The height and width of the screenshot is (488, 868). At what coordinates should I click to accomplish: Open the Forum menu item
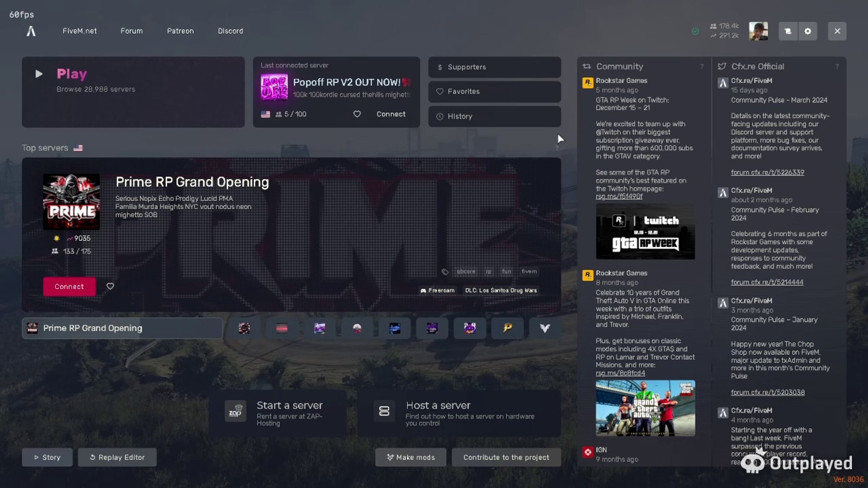(x=132, y=31)
